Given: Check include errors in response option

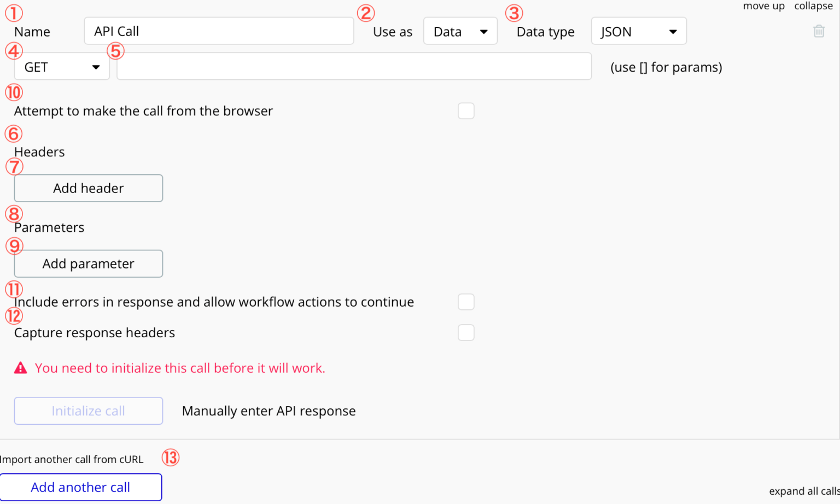Looking at the screenshot, I should (466, 301).
